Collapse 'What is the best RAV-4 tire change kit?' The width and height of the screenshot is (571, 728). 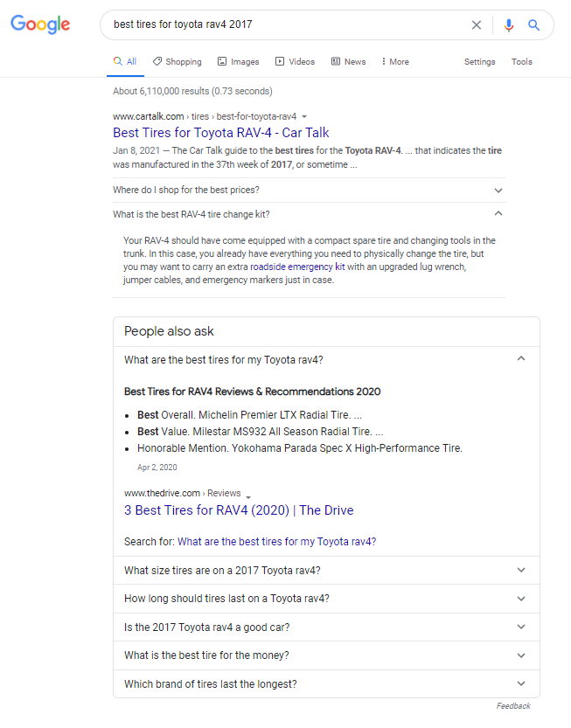(309, 214)
